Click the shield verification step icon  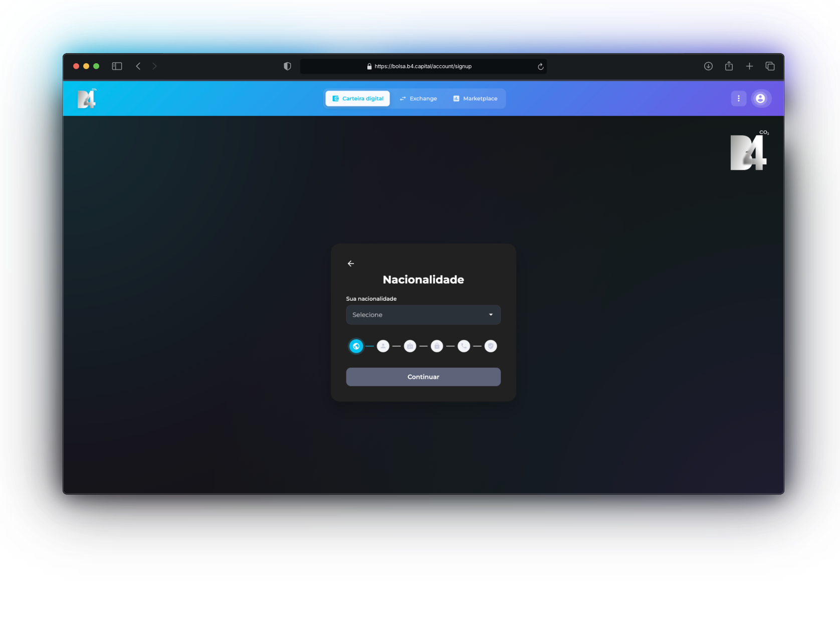coord(491,346)
